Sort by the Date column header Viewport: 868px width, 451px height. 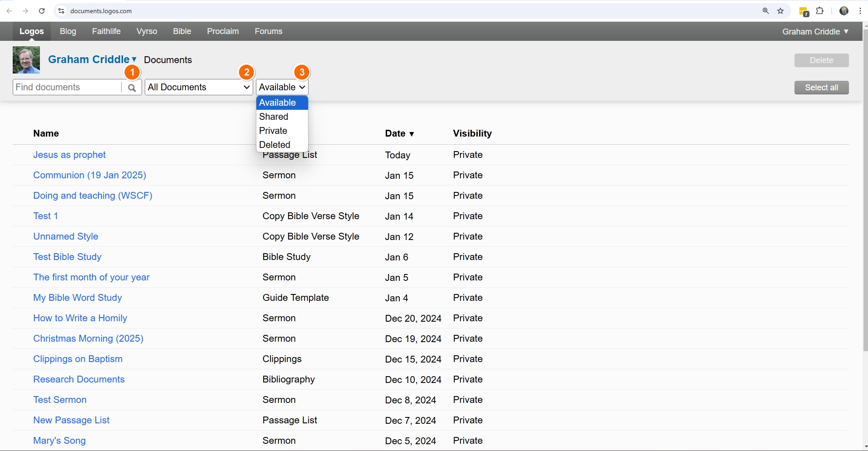pyautogui.click(x=399, y=133)
